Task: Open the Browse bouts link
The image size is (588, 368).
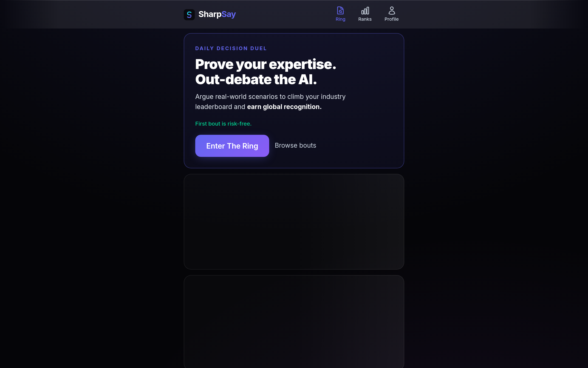Action: 295,145
